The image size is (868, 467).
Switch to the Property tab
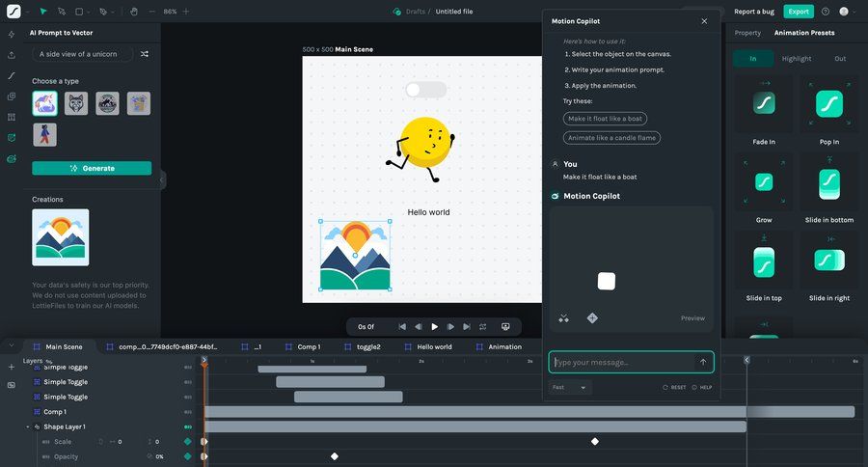[747, 33]
